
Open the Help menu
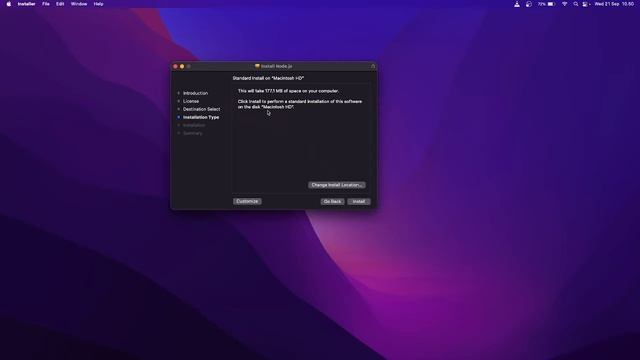pyautogui.click(x=98, y=4)
